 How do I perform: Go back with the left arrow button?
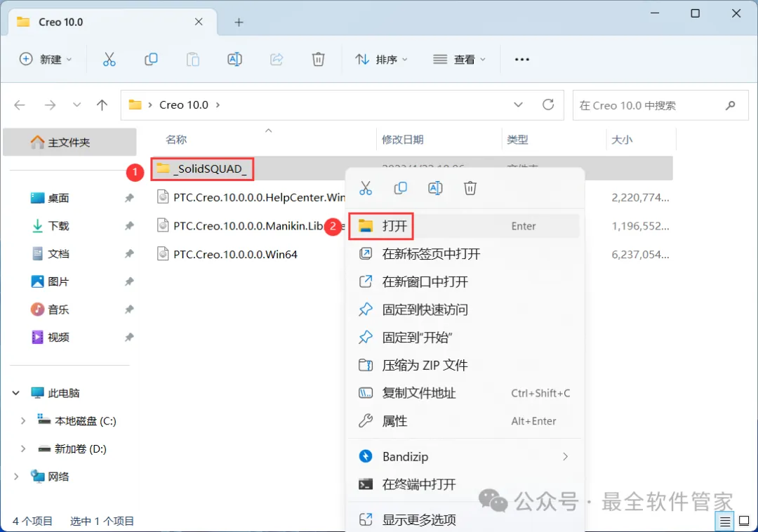click(x=20, y=105)
